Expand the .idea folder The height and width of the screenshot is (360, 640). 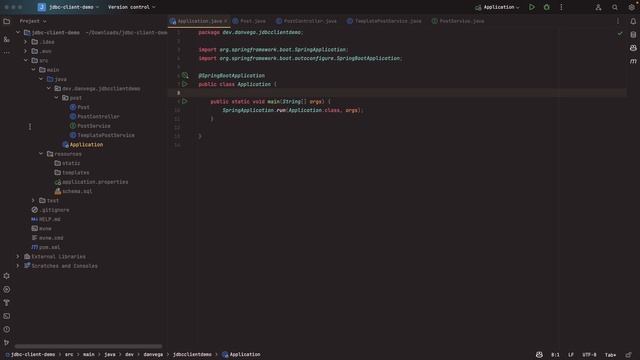(26, 42)
